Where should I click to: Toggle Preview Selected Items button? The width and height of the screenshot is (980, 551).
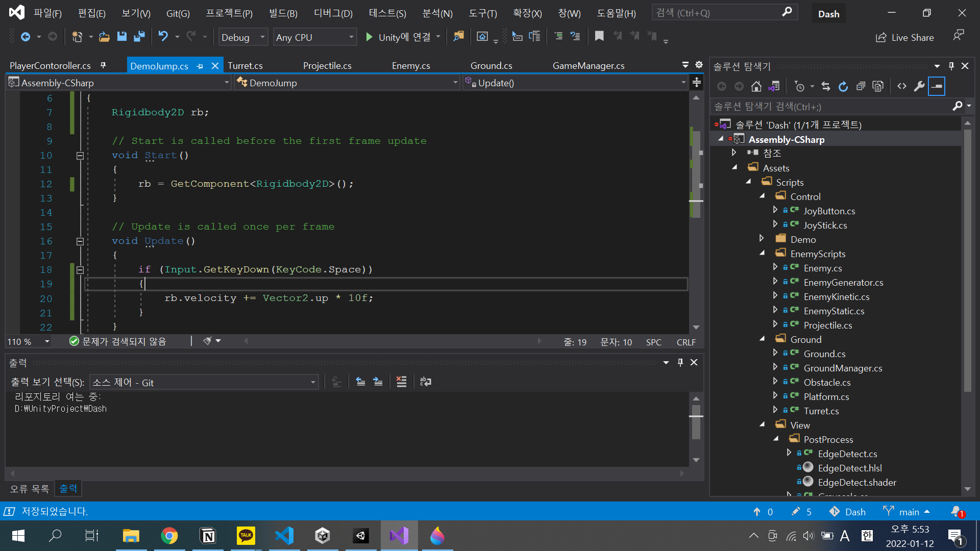937,86
